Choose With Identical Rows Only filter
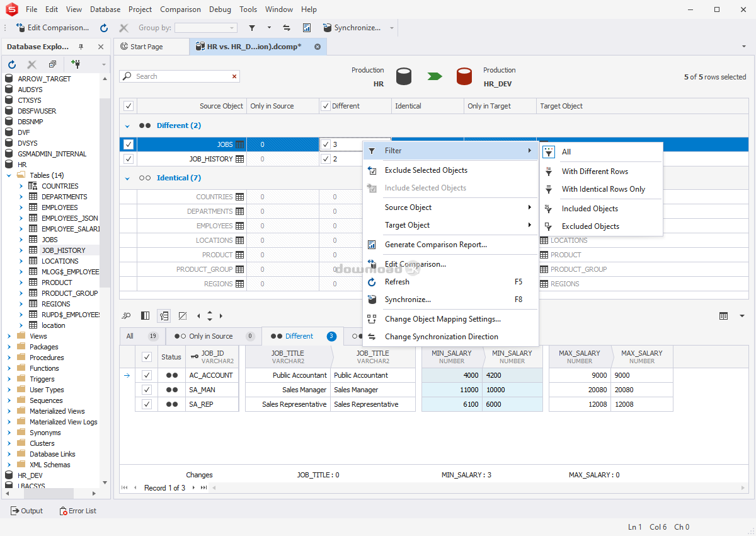Screen dimensions: 756x536 coord(602,189)
